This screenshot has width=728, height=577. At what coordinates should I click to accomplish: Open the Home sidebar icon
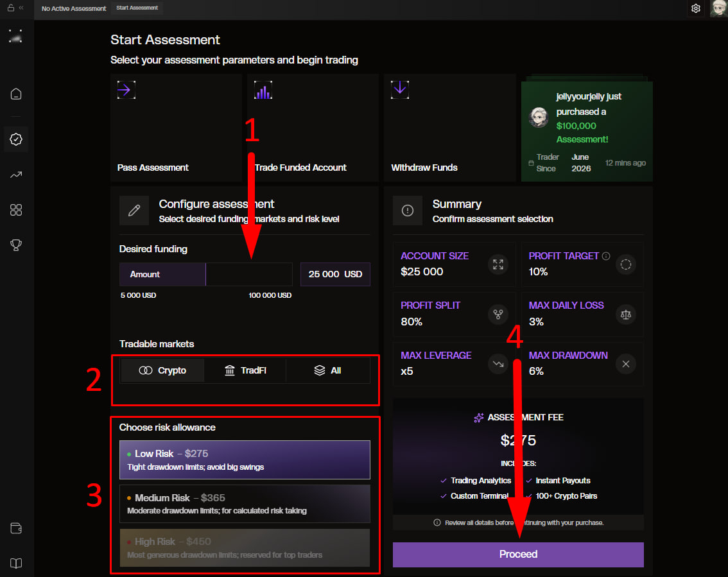[x=16, y=94]
